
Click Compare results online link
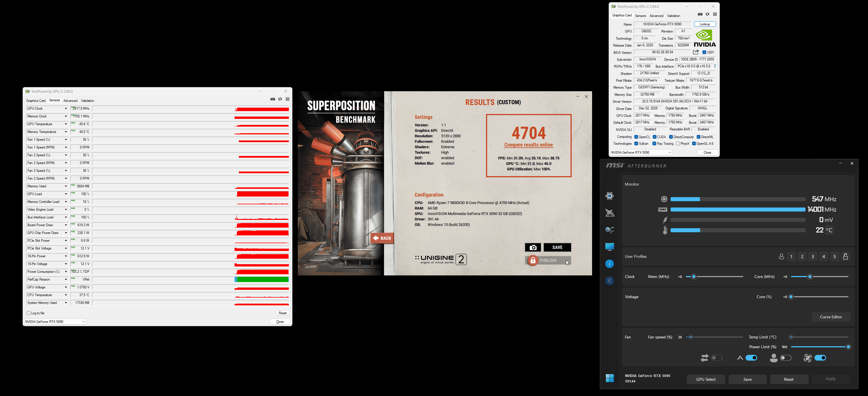[528, 145]
